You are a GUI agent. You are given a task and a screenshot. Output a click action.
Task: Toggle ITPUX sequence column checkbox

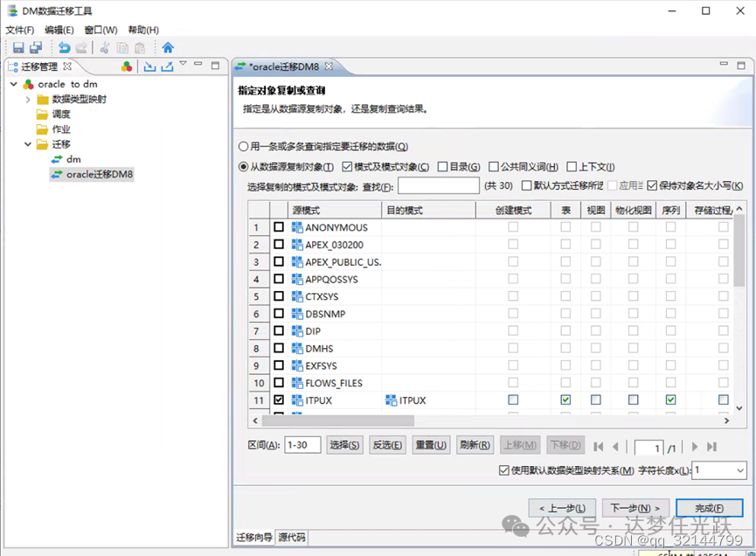670,400
